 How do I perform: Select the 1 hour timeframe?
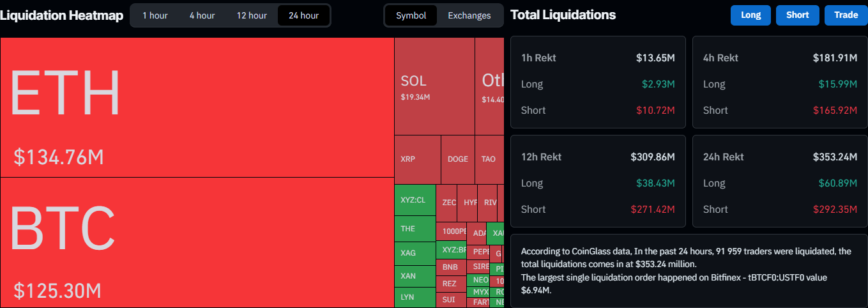click(x=155, y=15)
